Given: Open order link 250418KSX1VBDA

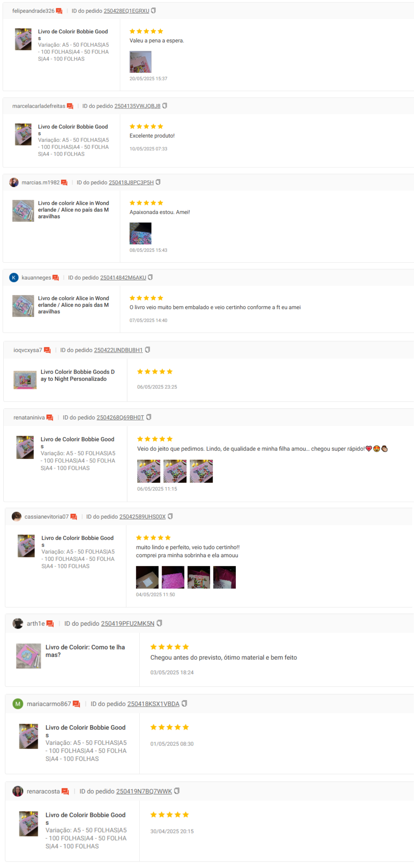Looking at the screenshot, I should coord(153,703).
